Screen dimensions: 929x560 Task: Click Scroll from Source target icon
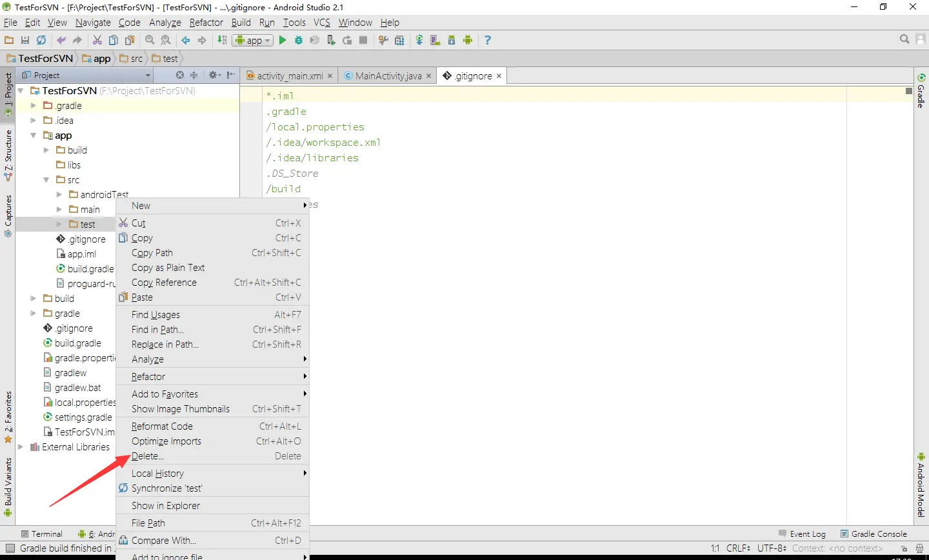pos(180,75)
